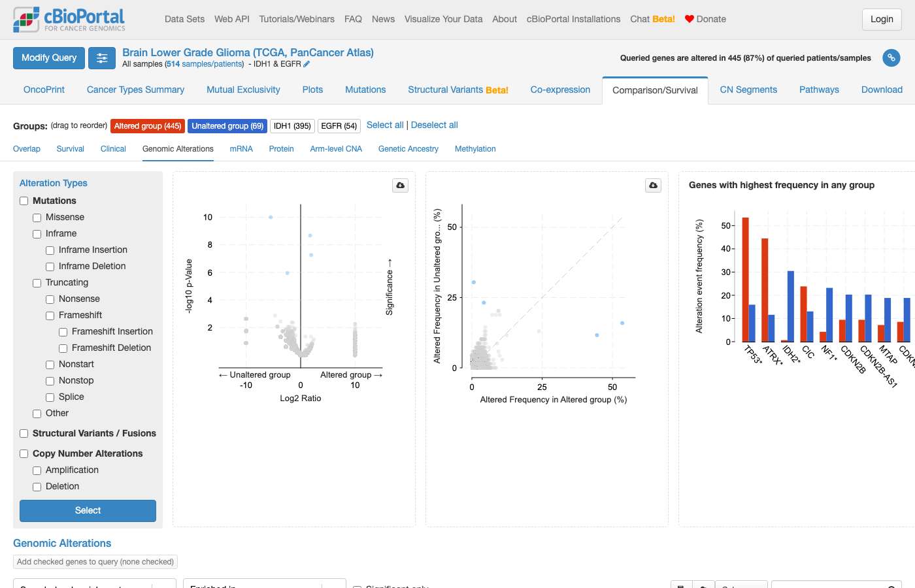Screen dimensions: 915x588
Task: Open the Chat Beta link
Action: click(652, 20)
